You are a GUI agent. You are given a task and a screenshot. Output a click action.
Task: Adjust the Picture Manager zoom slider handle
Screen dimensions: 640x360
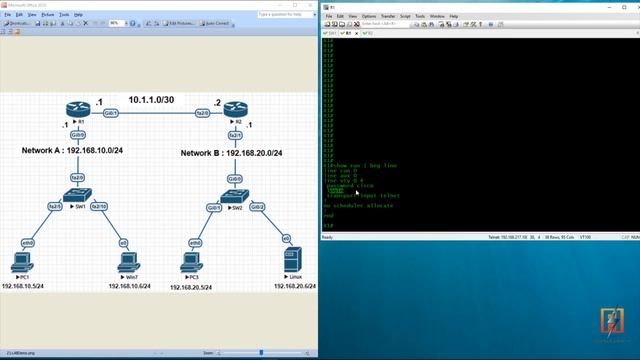pyautogui.click(x=261, y=353)
